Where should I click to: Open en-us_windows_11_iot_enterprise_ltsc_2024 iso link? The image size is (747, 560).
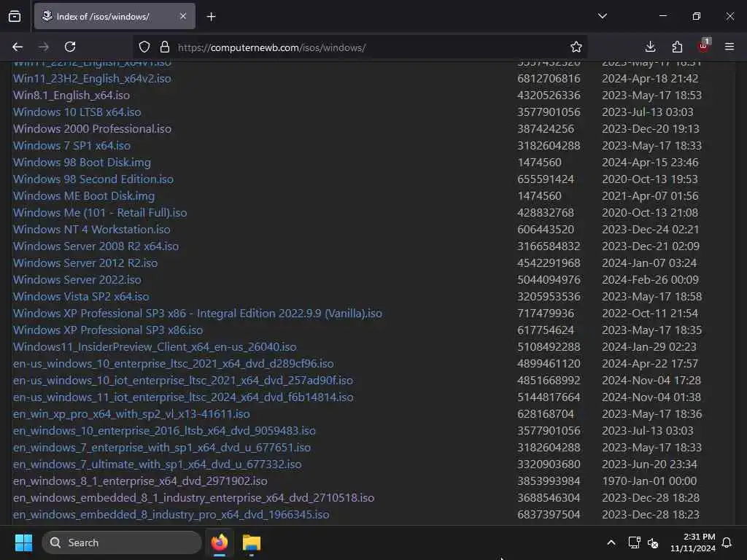tap(183, 397)
